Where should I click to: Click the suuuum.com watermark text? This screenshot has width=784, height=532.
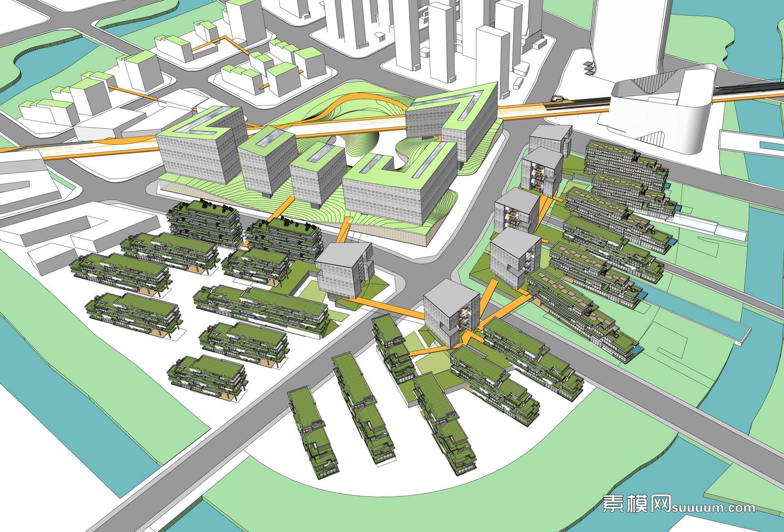tap(713, 508)
